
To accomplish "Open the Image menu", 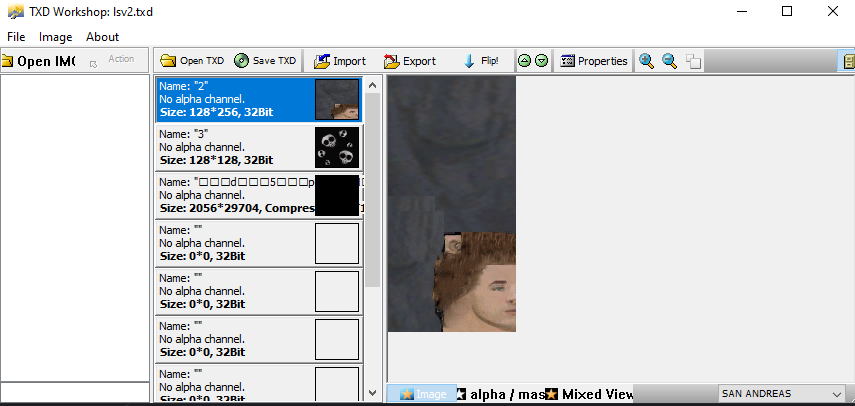I will tap(55, 37).
